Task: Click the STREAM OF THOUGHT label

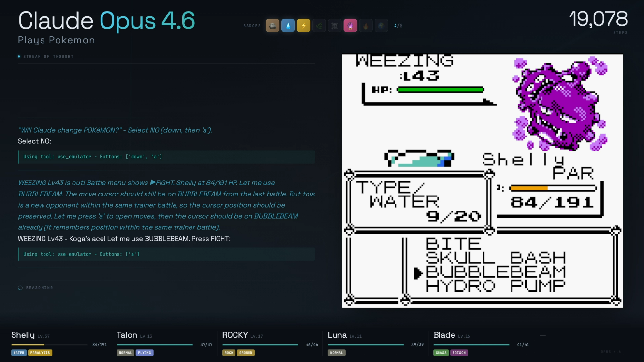Action: 48,56
